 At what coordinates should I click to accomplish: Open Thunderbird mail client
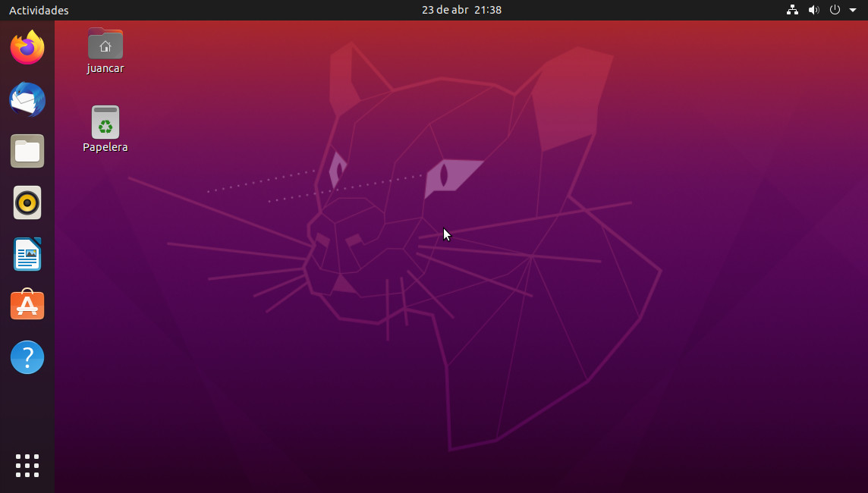(27, 99)
